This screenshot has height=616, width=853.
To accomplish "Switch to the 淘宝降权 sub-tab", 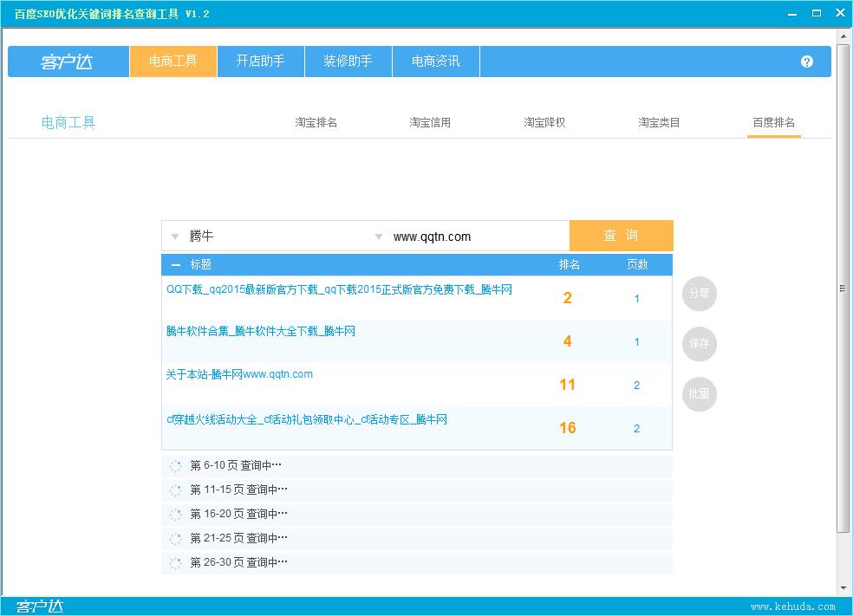I will pyautogui.click(x=544, y=123).
